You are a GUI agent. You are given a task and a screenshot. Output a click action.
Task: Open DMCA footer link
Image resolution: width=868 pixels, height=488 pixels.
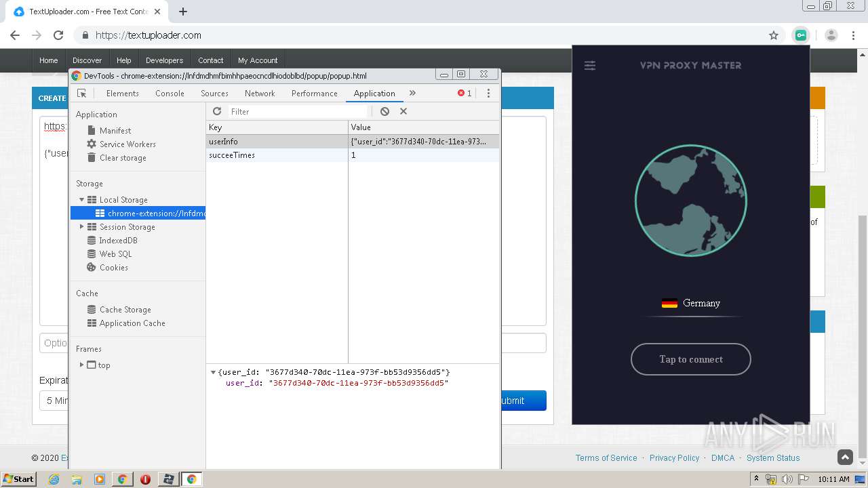point(723,458)
